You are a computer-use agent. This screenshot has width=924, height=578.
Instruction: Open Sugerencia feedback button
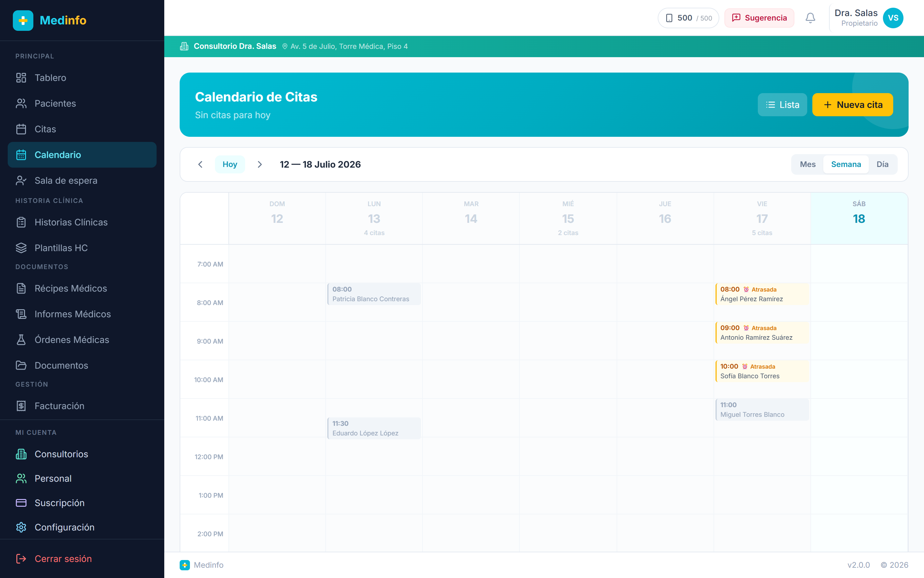coord(759,18)
